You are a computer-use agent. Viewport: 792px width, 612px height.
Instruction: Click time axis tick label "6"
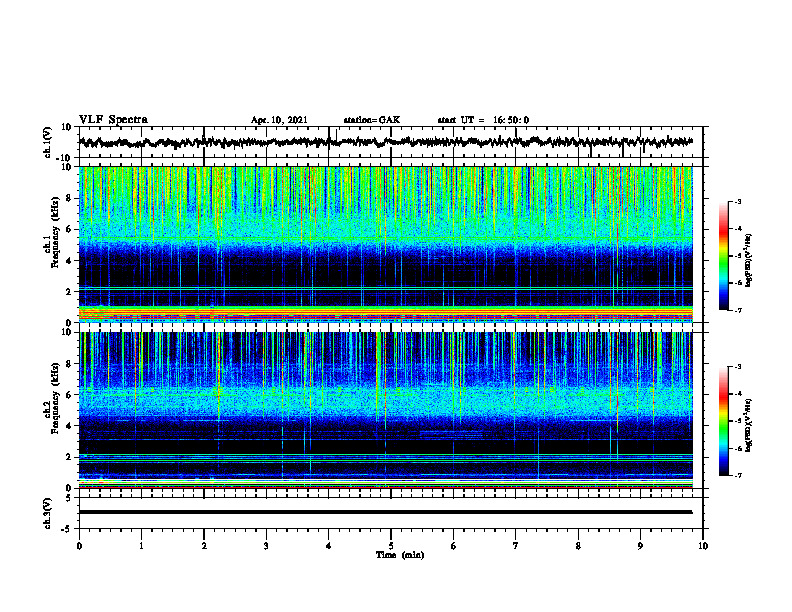tap(454, 546)
